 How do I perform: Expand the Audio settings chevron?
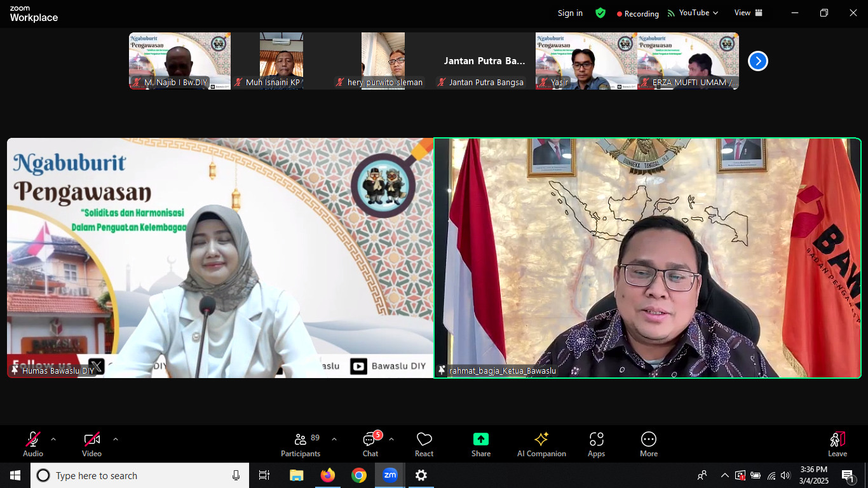coord(53,438)
